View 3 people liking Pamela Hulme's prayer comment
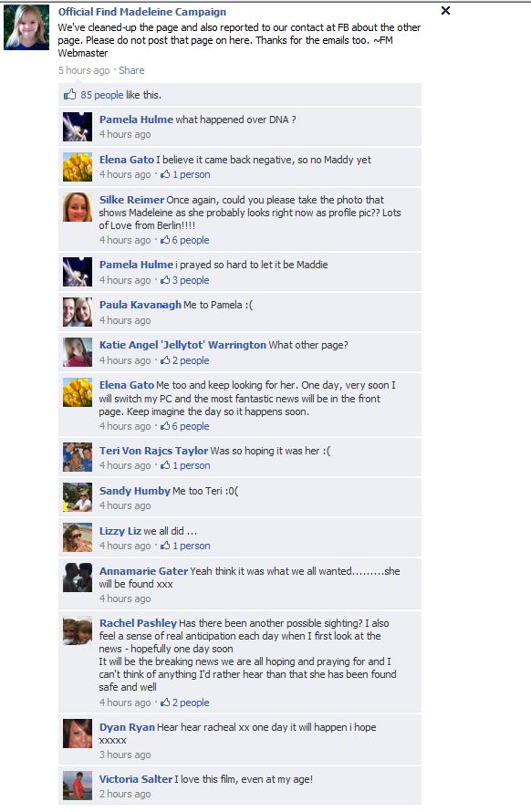531x812 pixels. point(191,280)
